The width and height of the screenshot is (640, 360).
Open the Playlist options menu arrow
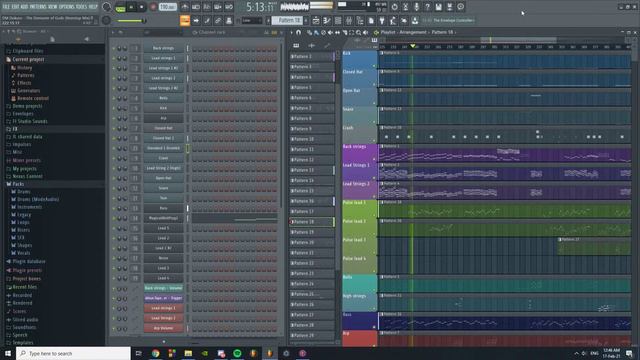click(x=291, y=32)
